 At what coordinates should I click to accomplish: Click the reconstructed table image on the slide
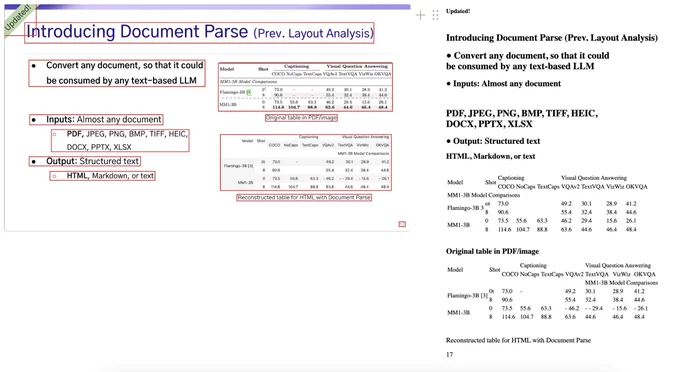pos(306,163)
